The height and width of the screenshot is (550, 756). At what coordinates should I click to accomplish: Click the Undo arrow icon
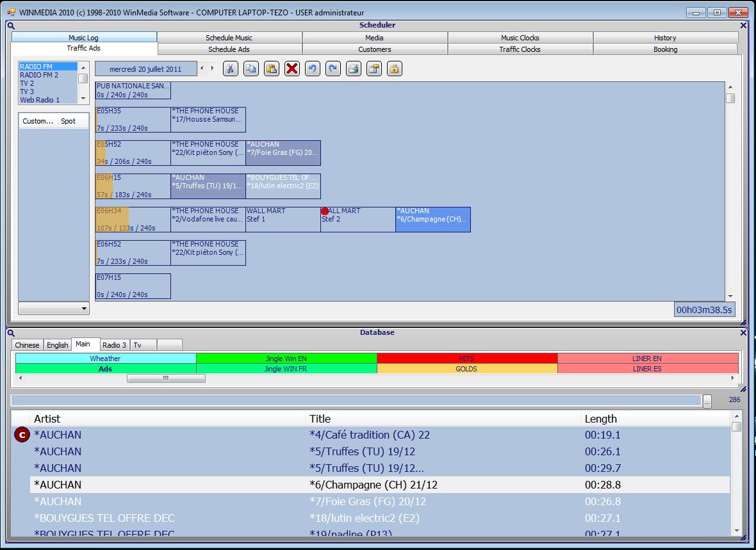[x=313, y=69]
